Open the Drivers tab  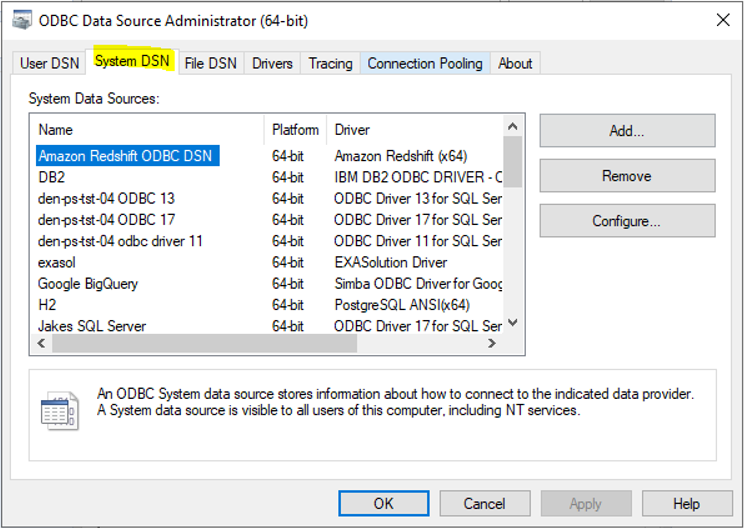[272, 63]
